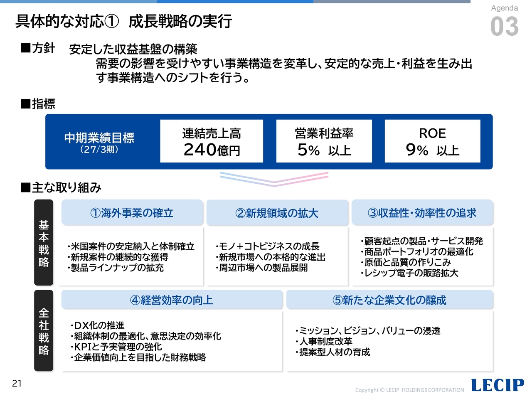Click the dark 全社戦略 vertical label

pyautogui.click(x=44, y=330)
